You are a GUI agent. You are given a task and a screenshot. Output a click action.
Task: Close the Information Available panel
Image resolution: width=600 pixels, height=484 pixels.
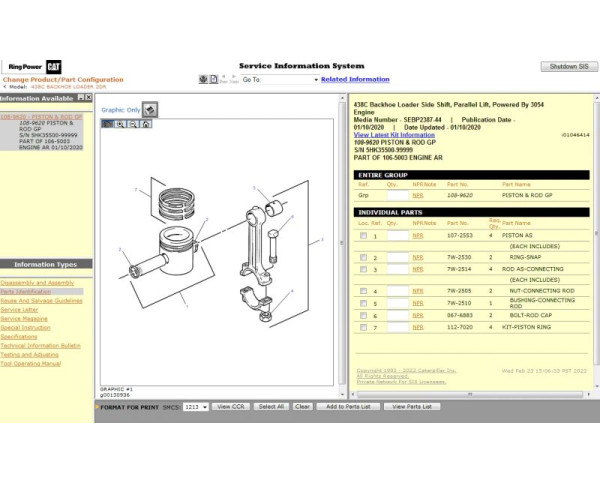(90, 99)
